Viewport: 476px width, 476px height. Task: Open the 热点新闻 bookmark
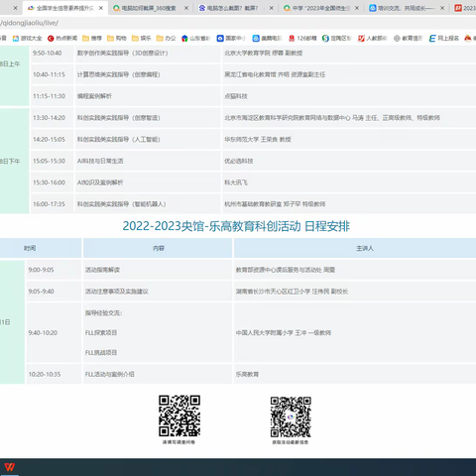click(62, 39)
